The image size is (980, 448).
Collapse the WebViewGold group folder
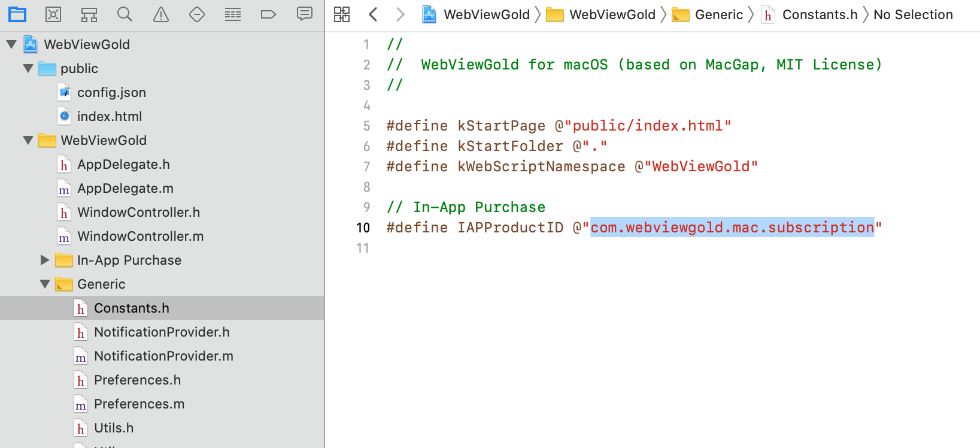[28, 140]
